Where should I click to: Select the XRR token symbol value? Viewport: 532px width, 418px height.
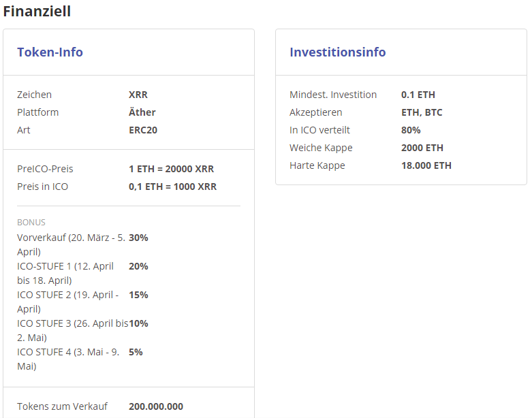coord(138,95)
